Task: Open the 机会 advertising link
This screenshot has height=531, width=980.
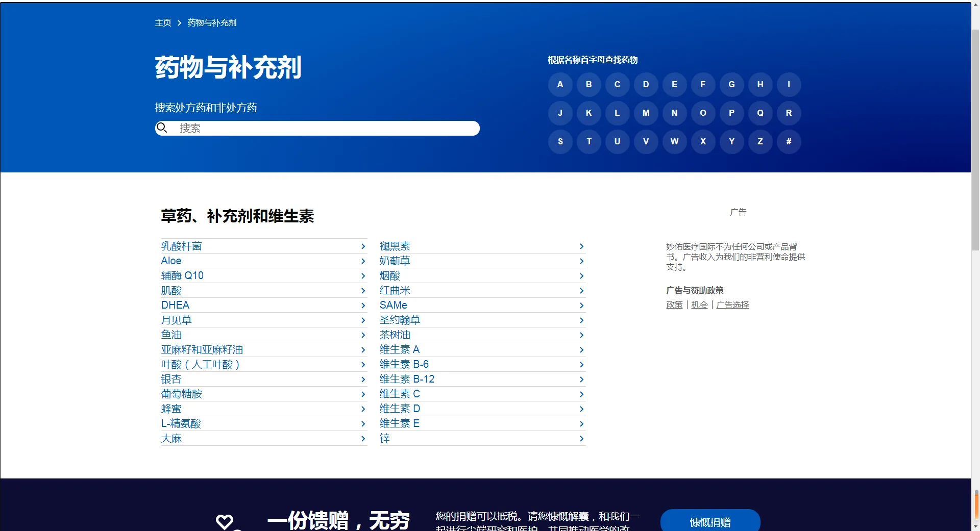Action: tap(699, 305)
